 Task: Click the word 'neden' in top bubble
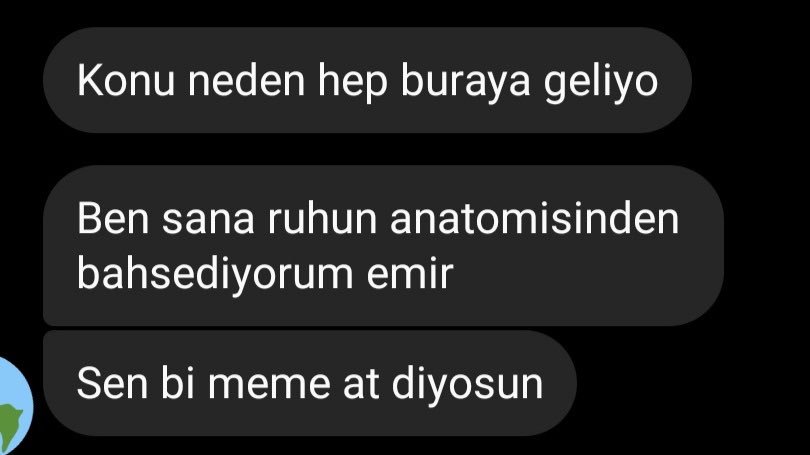coord(246,81)
